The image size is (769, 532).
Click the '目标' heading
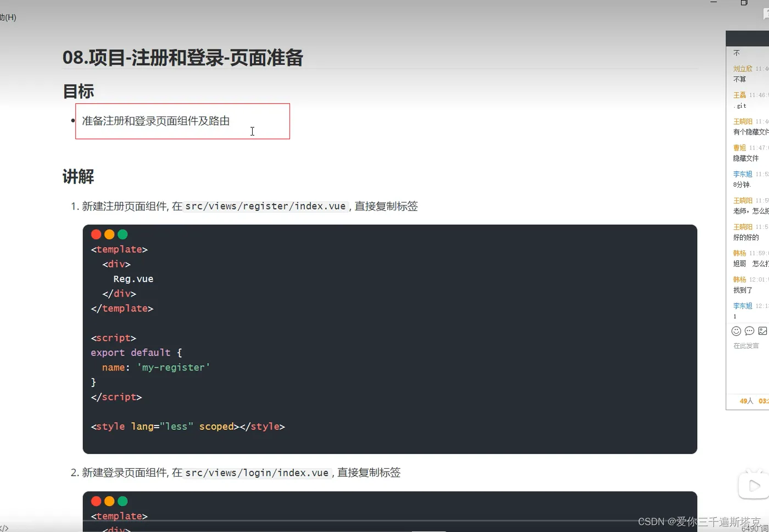(79, 91)
